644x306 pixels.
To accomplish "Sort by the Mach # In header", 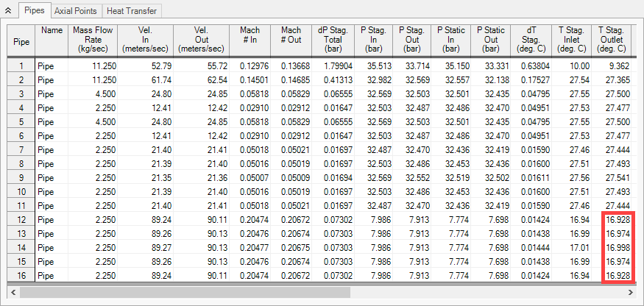I will click(x=250, y=40).
